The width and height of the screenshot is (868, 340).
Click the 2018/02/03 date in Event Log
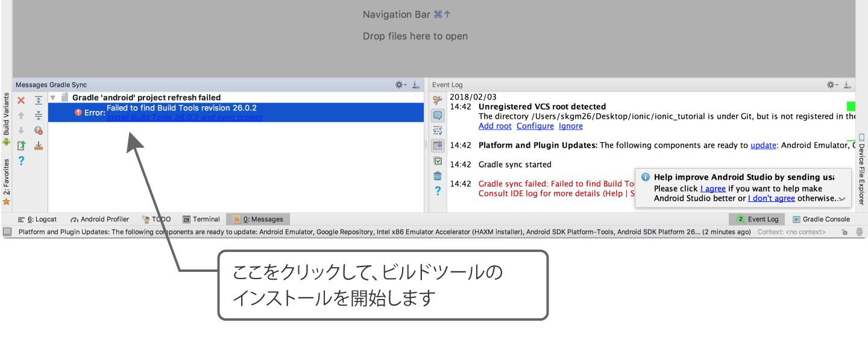[473, 97]
